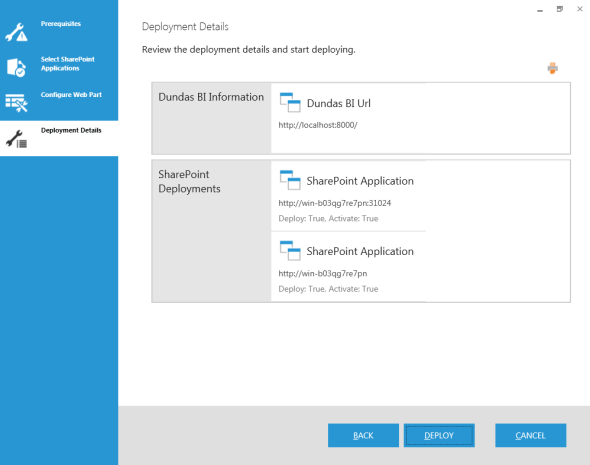Restore down the installer window
Screen dimensions: 590x465
pyautogui.click(x=560, y=9)
